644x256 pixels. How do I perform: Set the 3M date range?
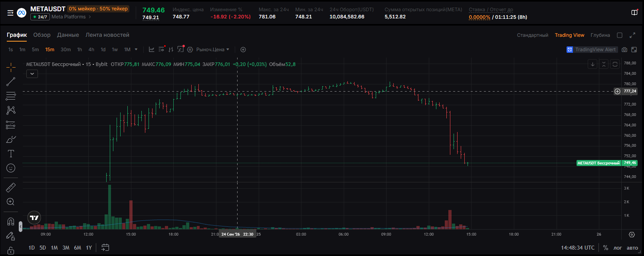pyautogui.click(x=66, y=248)
